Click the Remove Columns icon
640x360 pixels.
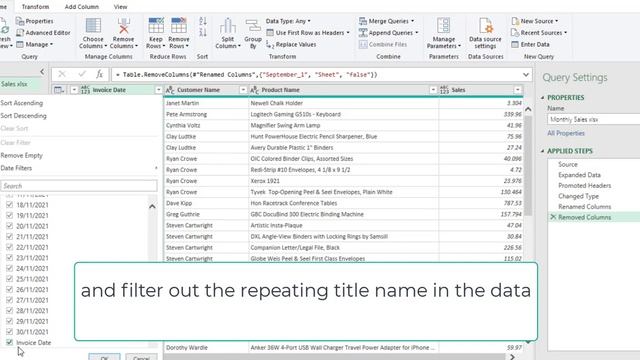124,26
